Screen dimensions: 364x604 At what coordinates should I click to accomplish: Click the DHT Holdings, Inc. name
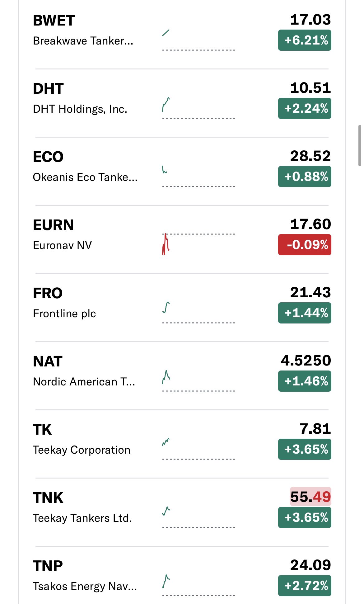[80, 109]
